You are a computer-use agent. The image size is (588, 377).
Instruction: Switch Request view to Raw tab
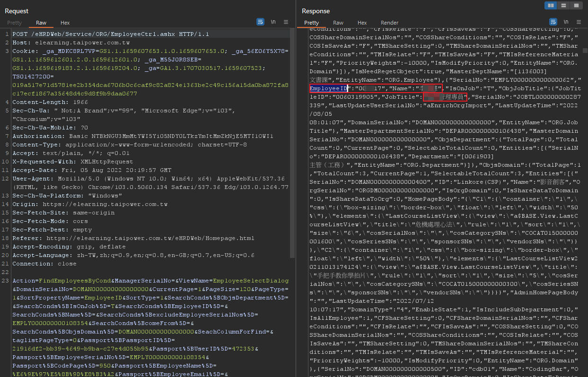pos(41,23)
